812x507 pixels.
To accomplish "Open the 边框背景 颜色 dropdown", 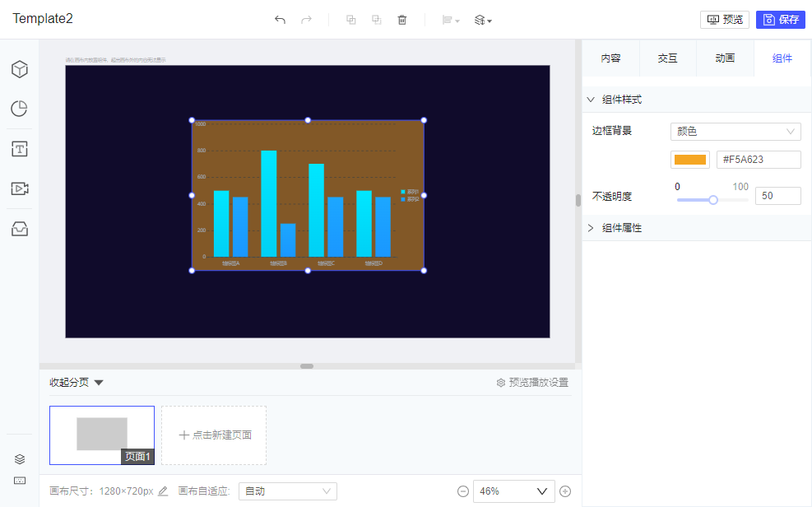I will pyautogui.click(x=735, y=132).
